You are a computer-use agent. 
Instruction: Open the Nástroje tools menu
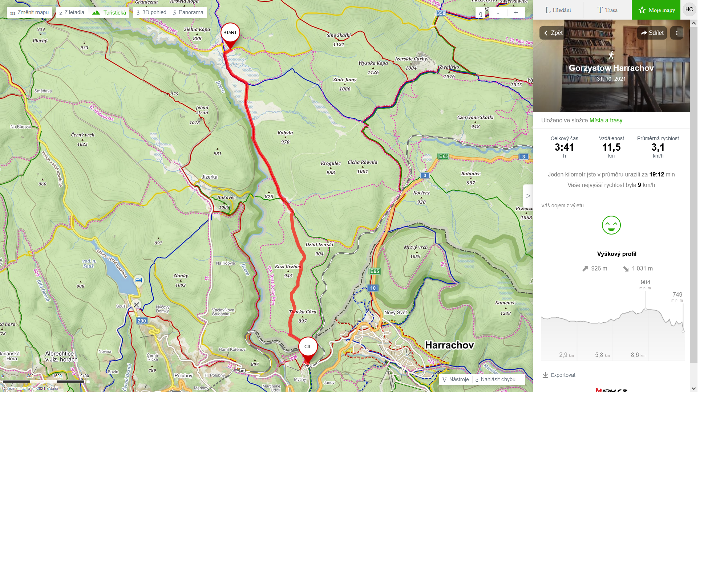[x=456, y=379]
